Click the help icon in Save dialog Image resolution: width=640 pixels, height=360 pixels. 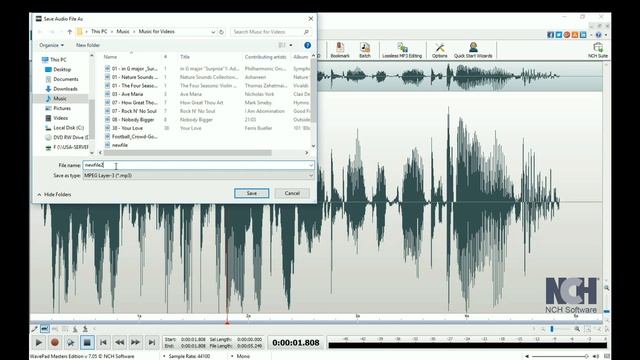tap(307, 45)
